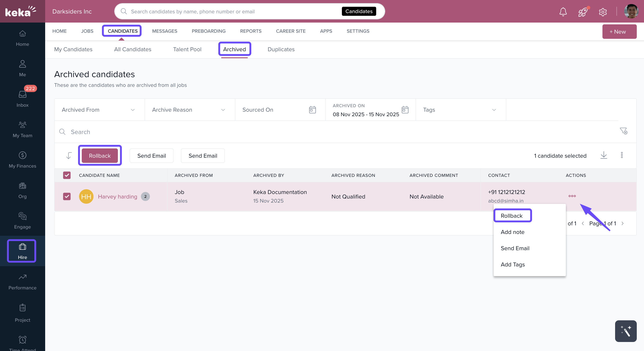Open the notifications bell icon
This screenshot has height=351, width=644.
(x=563, y=12)
